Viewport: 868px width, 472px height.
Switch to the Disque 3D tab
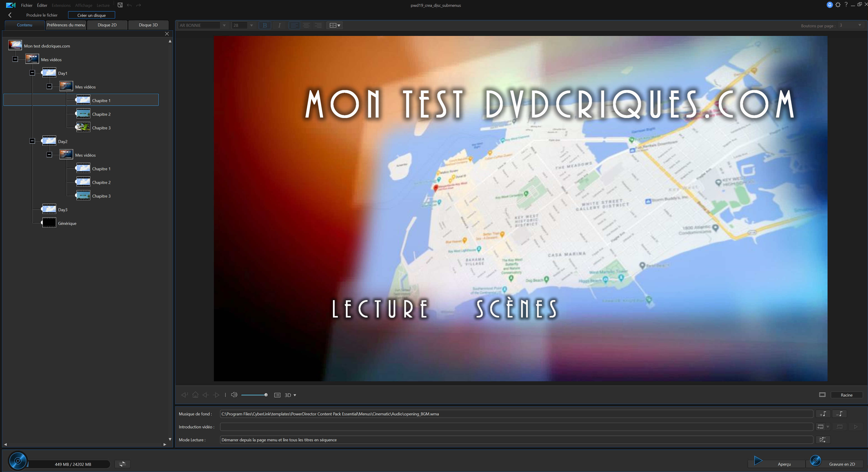point(148,25)
